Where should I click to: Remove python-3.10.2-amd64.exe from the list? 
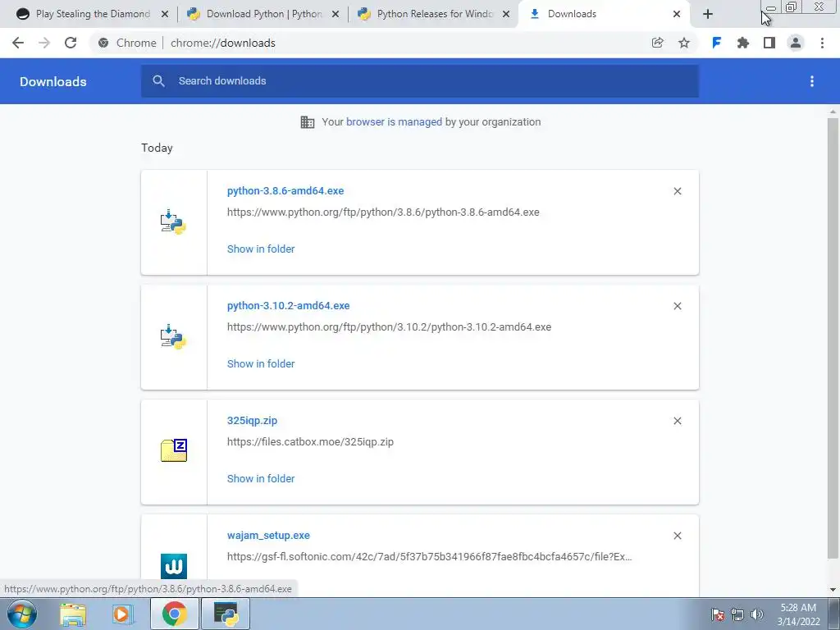[678, 306]
